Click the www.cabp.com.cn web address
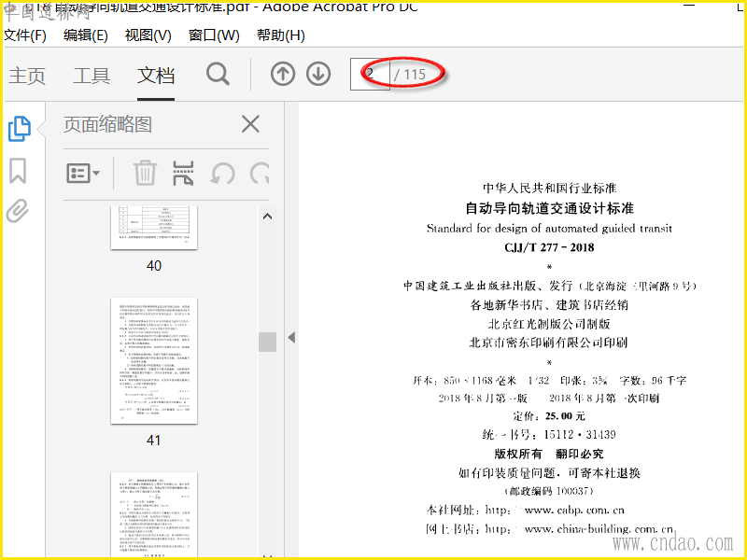The width and height of the screenshot is (747, 560). (574, 510)
